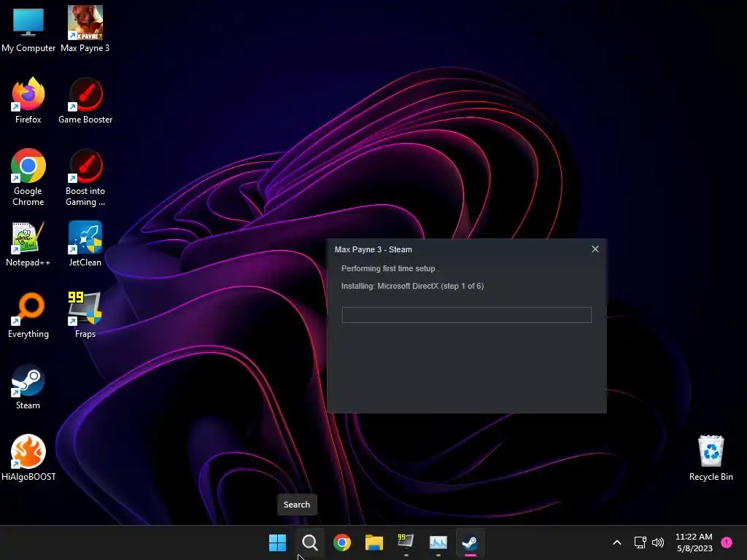The image size is (747, 560).
Task: Show hidden system tray icons
Action: [617, 542]
